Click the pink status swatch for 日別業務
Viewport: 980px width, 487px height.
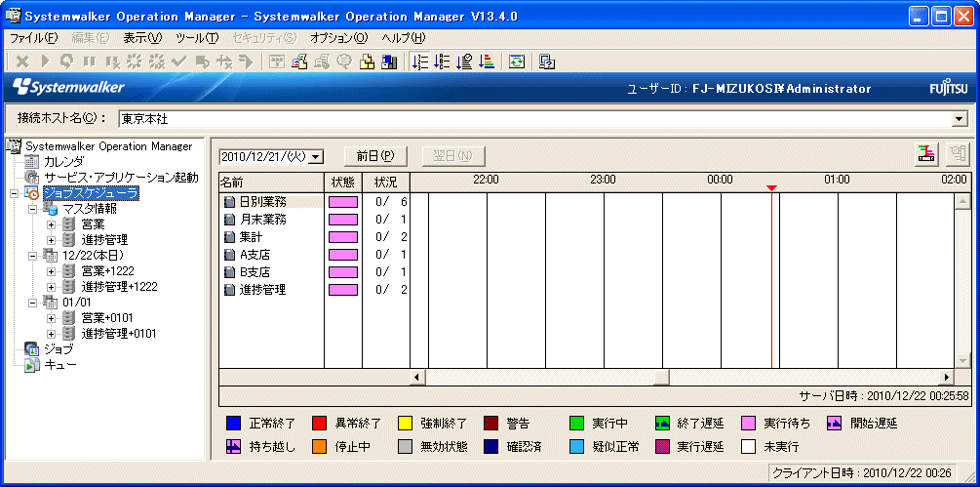pyautogui.click(x=343, y=202)
